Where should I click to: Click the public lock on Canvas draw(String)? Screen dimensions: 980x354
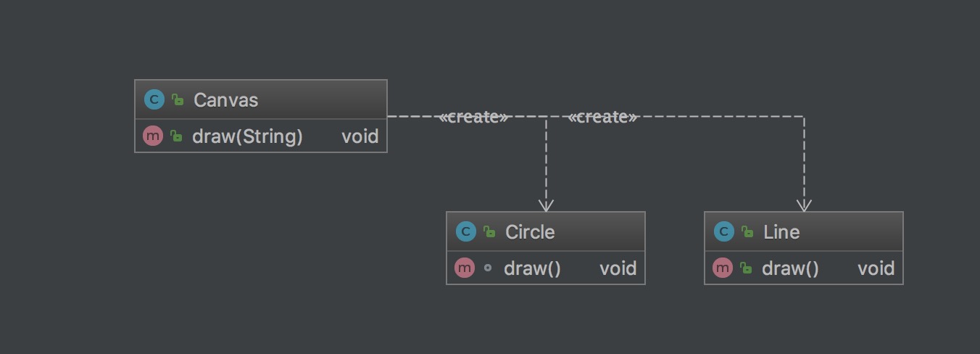pos(176,136)
